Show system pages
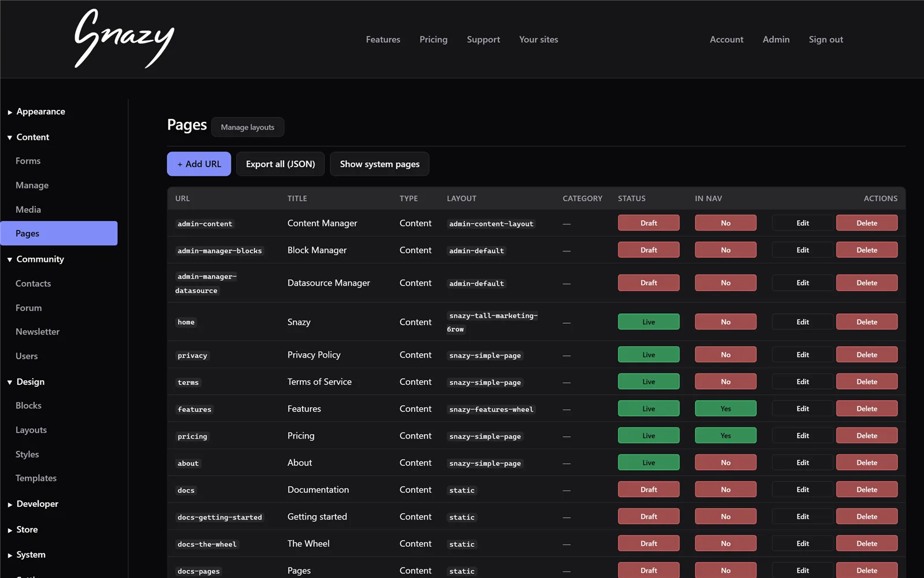Viewport: 924px width, 578px height. click(379, 164)
